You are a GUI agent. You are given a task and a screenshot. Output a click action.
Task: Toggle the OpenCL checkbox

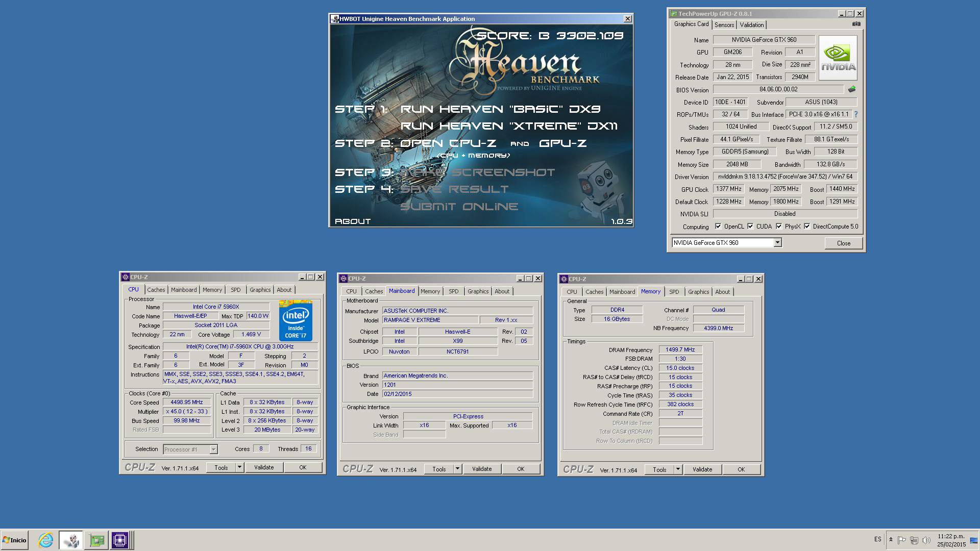pos(718,226)
